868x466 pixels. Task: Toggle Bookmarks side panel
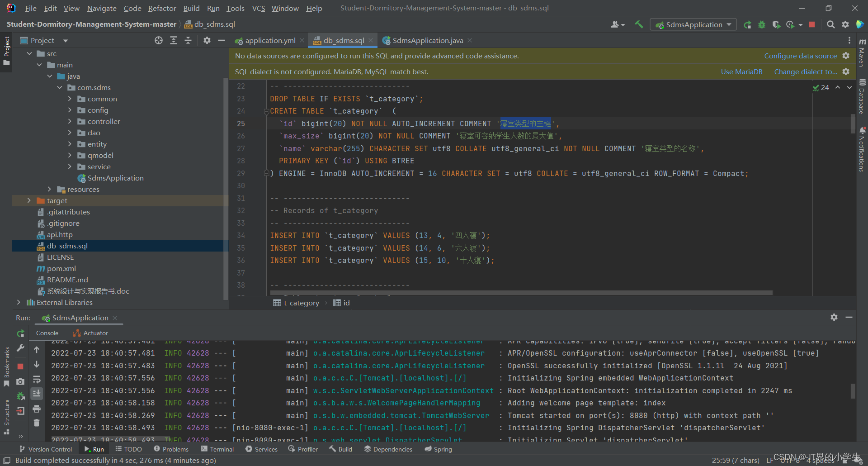pos(6,366)
